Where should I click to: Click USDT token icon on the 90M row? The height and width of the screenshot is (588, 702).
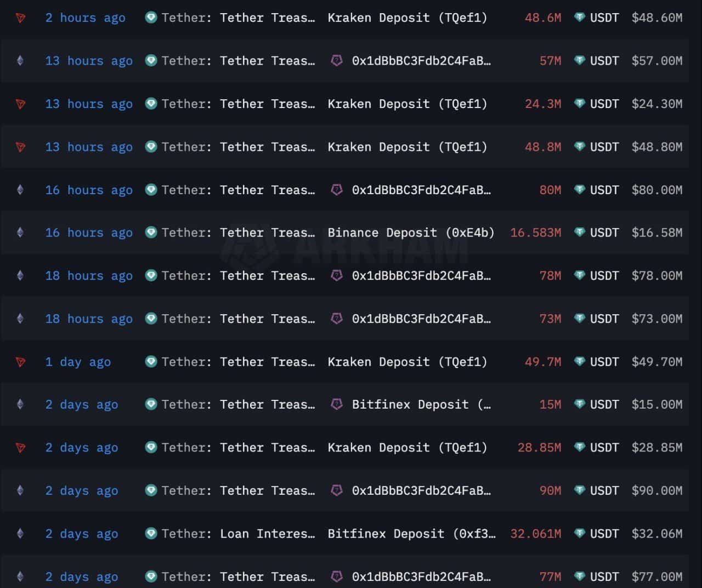(580, 490)
